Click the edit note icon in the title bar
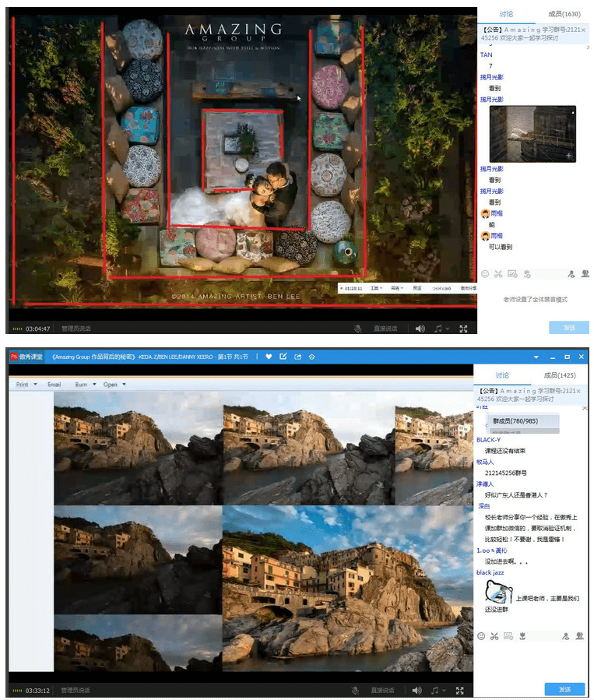 click(x=283, y=357)
